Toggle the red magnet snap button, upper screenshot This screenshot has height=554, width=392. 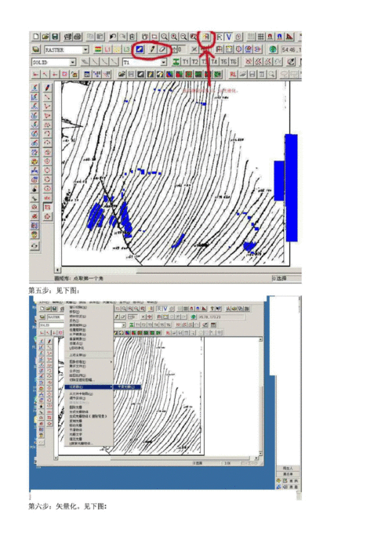point(270,36)
